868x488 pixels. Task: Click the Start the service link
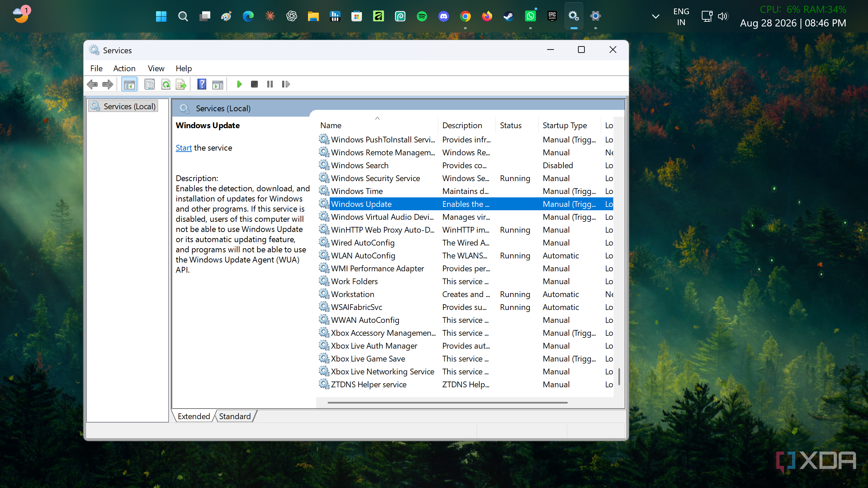184,148
